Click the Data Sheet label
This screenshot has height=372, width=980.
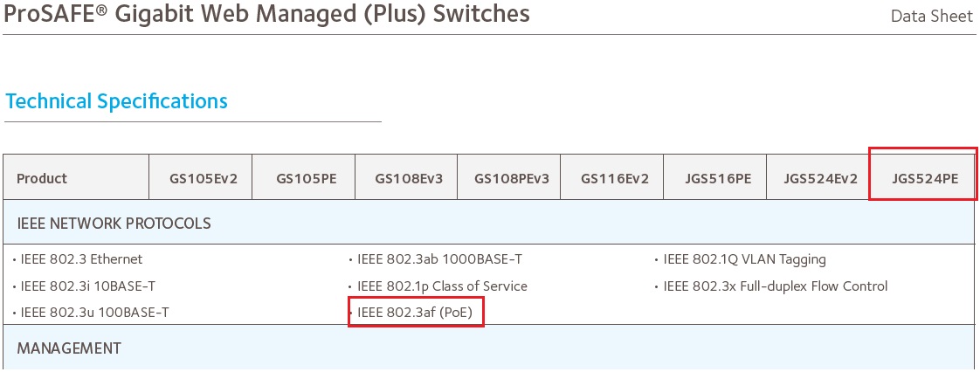click(932, 17)
